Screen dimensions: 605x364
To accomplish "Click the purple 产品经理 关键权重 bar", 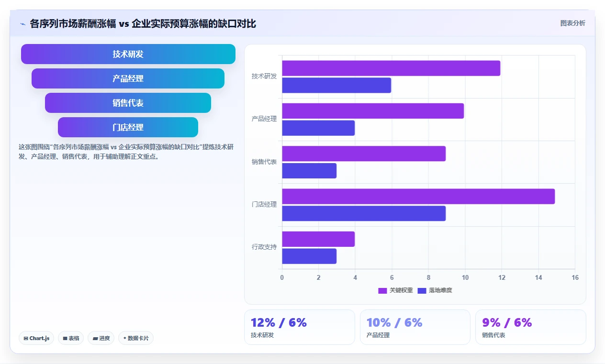I will [x=373, y=111].
